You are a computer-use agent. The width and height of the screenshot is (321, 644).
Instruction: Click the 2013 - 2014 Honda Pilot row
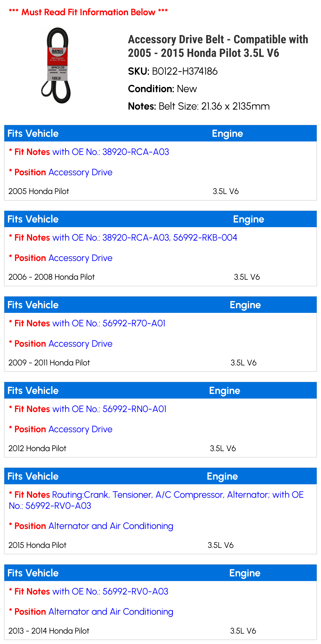click(x=160, y=631)
